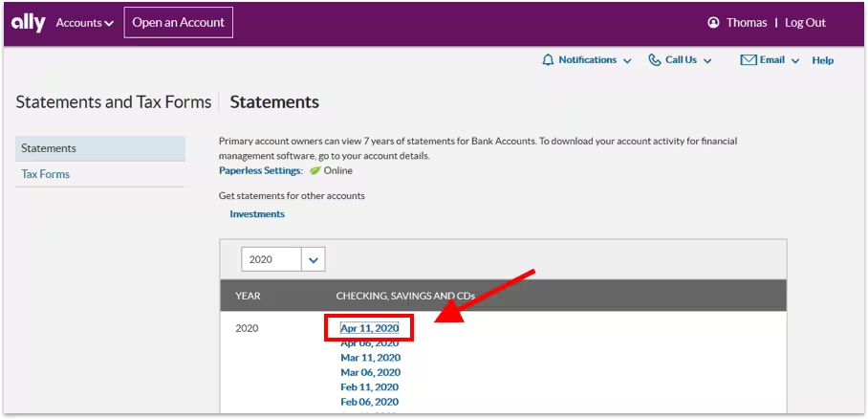Click the Call Us phone icon

pyautogui.click(x=655, y=60)
